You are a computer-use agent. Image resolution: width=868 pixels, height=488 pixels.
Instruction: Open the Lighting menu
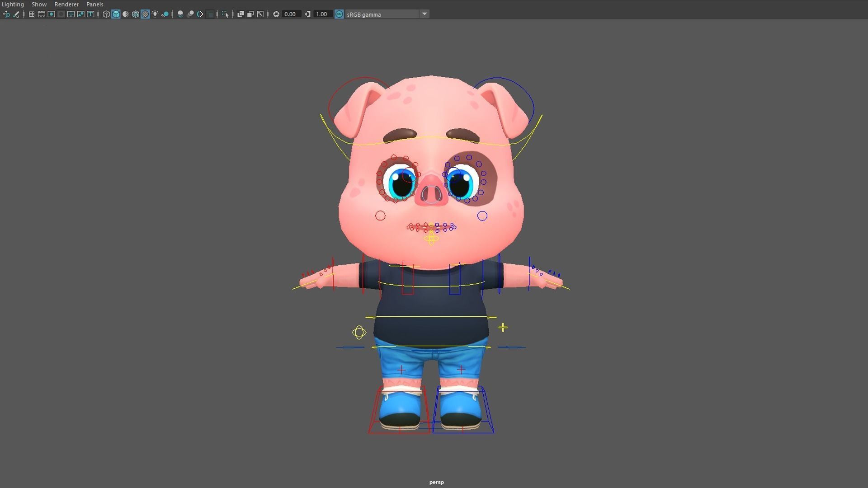[13, 4]
